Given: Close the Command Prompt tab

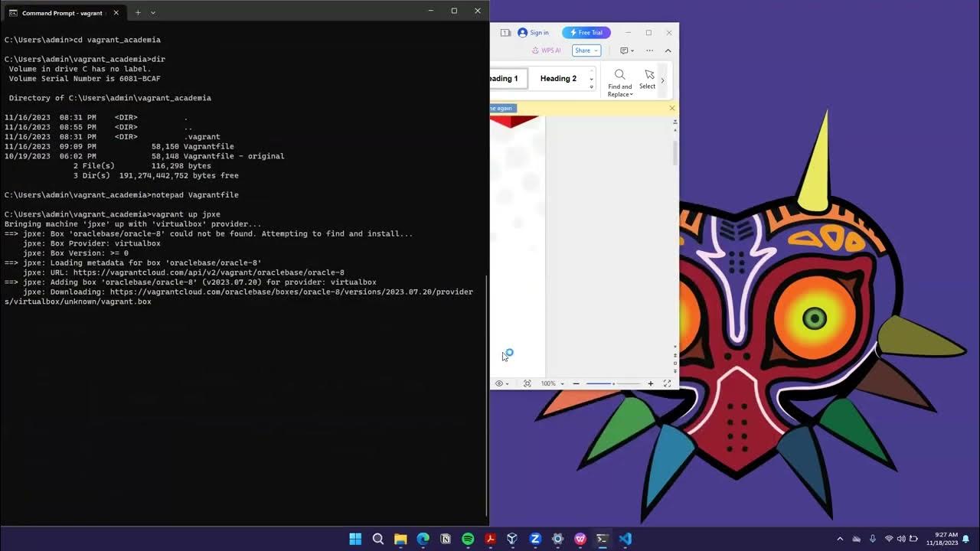Looking at the screenshot, I should click(x=116, y=12).
